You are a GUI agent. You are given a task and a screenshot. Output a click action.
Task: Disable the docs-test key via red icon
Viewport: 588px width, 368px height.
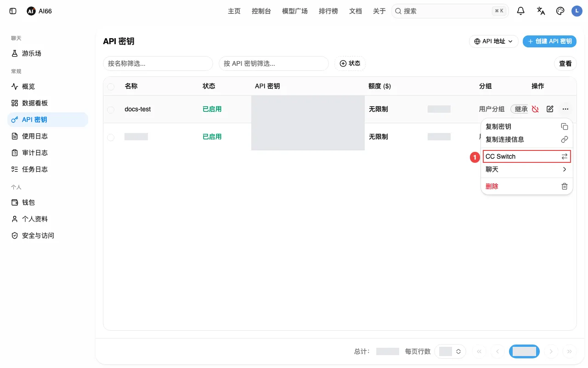click(x=535, y=109)
